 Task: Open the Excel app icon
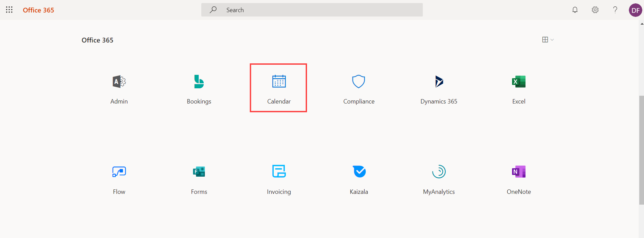[x=519, y=82]
